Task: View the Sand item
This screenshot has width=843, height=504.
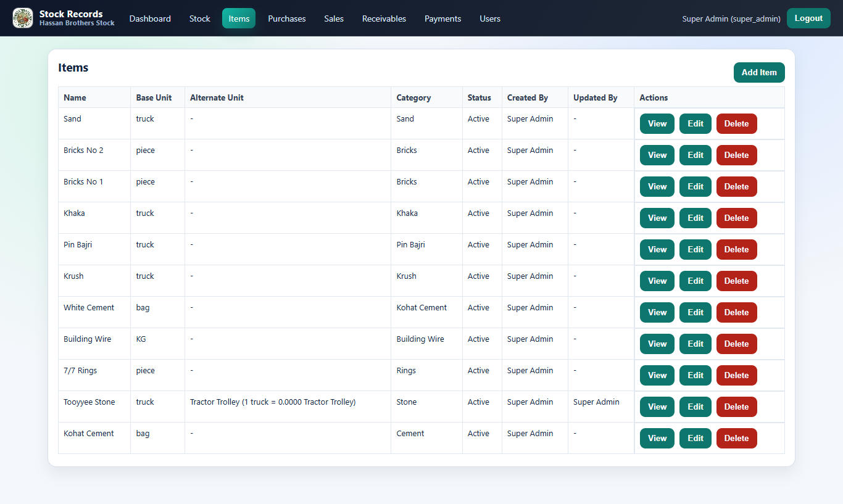Action: pos(657,123)
